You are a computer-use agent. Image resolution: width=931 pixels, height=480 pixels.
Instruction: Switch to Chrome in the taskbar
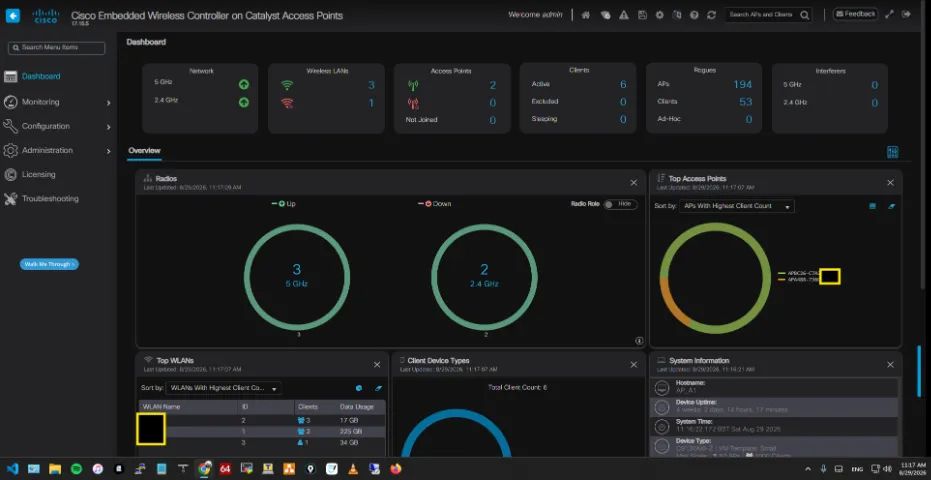204,469
